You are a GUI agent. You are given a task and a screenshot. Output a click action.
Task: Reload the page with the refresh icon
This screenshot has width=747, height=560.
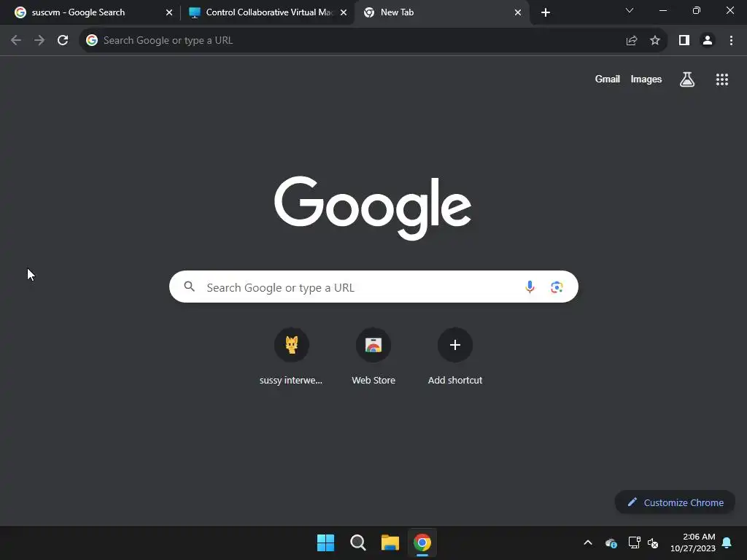click(63, 41)
